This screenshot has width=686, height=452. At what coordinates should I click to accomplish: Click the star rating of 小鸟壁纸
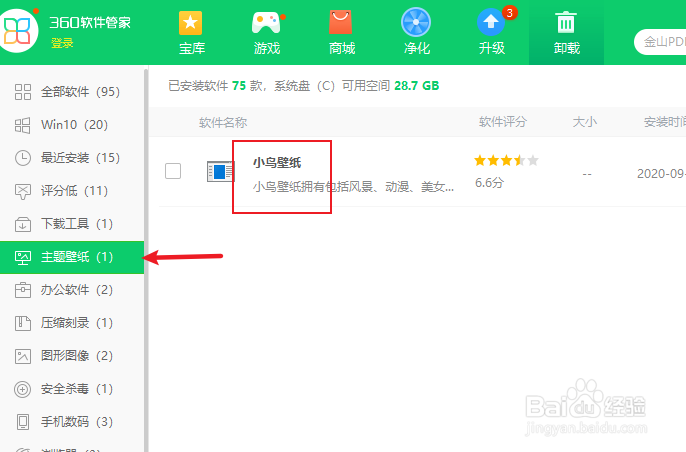(506, 161)
